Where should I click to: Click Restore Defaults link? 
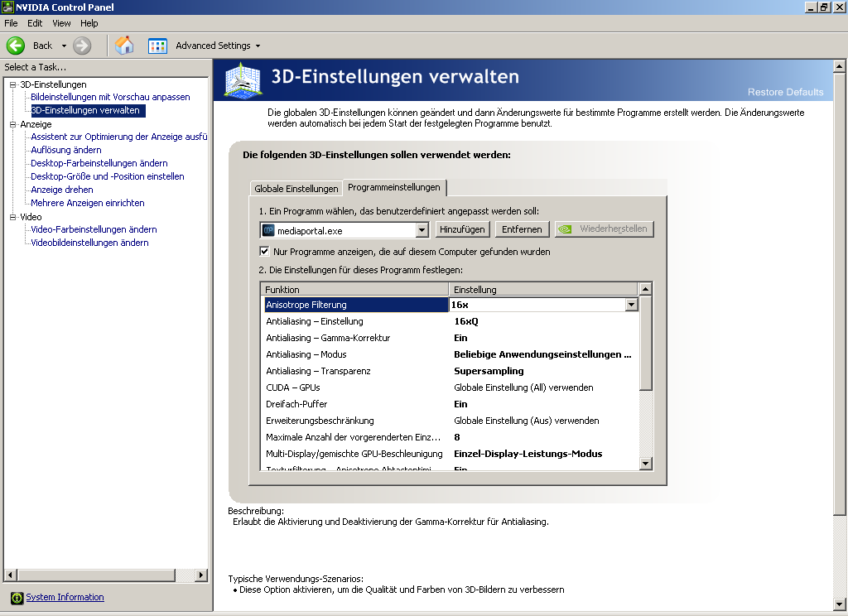pos(785,92)
